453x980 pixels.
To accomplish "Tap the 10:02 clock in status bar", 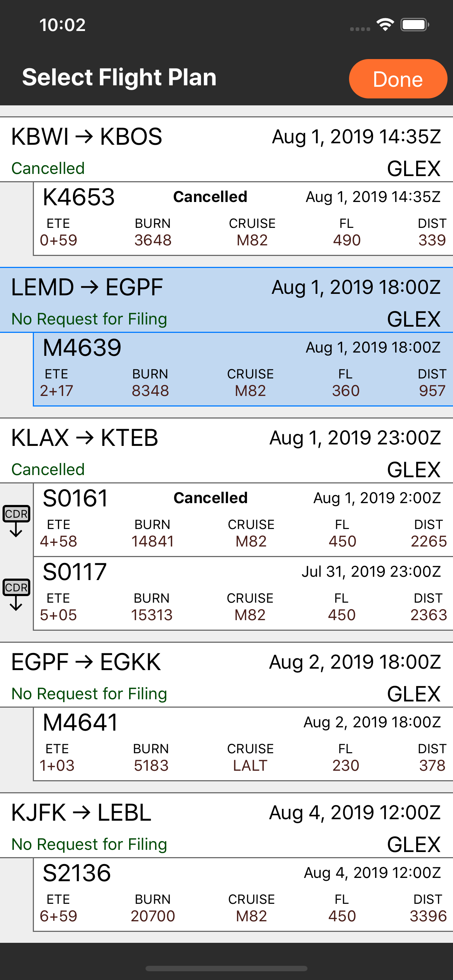I will coord(62,25).
